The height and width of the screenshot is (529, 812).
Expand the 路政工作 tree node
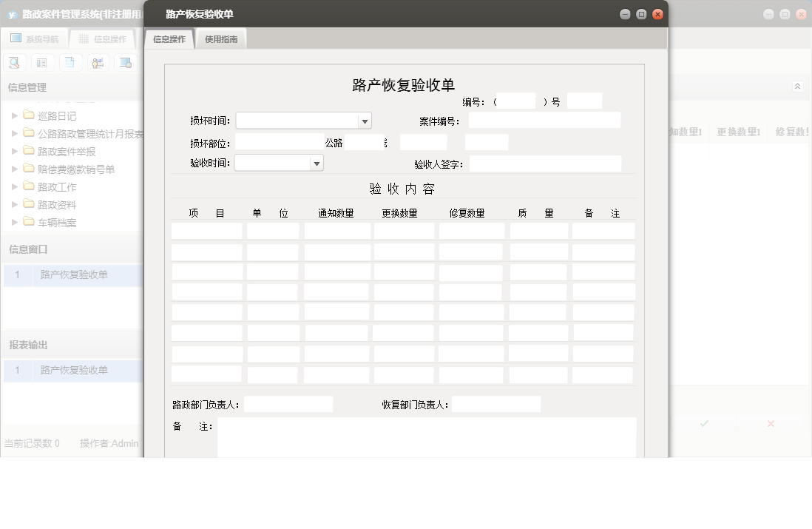tap(15, 186)
